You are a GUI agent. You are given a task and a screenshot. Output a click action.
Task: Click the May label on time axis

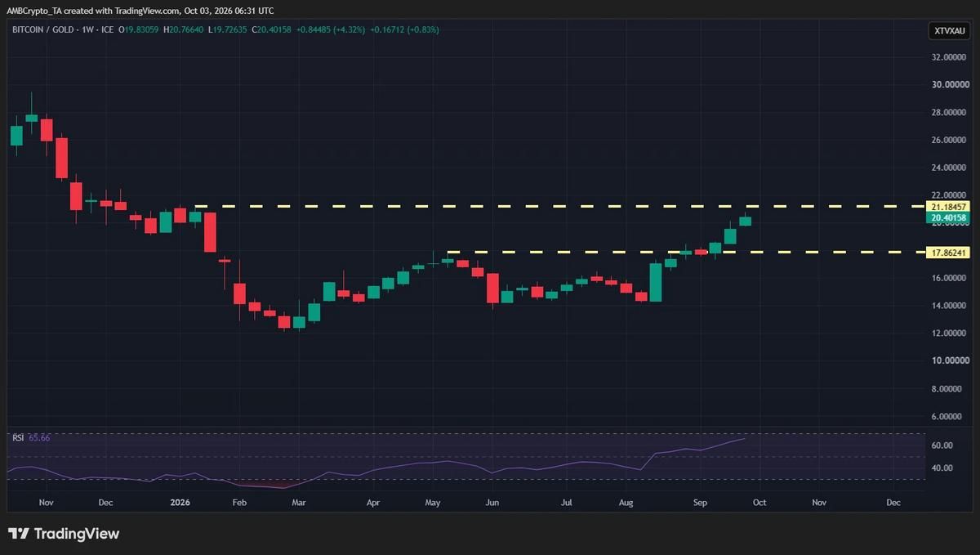(x=433, y=503)
